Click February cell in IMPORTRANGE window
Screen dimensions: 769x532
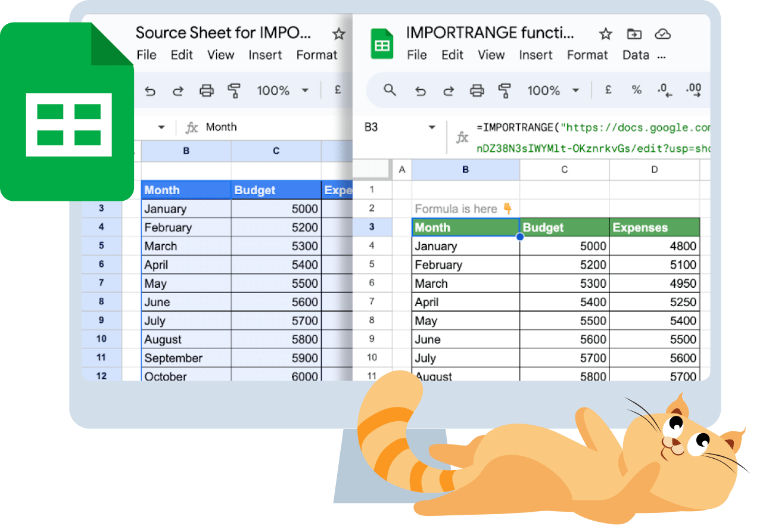tap(465, 265)
